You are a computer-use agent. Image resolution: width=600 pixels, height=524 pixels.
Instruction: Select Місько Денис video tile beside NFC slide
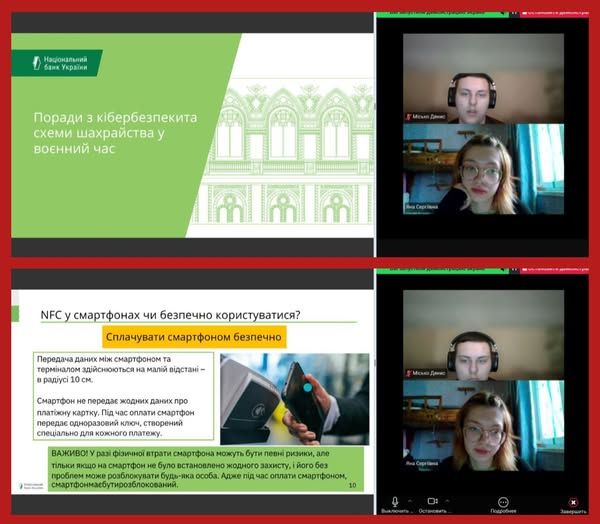[483, 335]
